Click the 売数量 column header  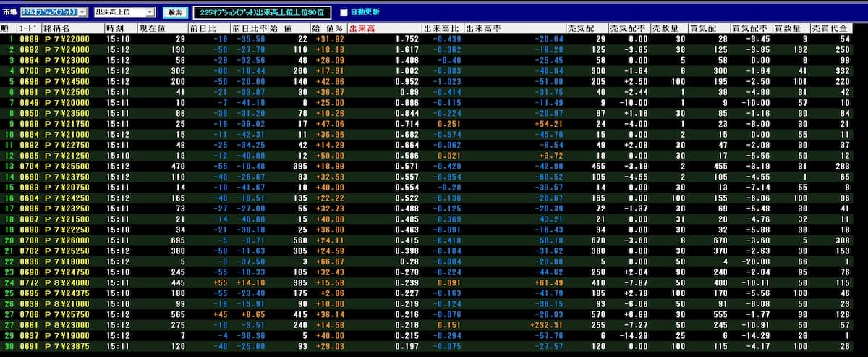664,28
